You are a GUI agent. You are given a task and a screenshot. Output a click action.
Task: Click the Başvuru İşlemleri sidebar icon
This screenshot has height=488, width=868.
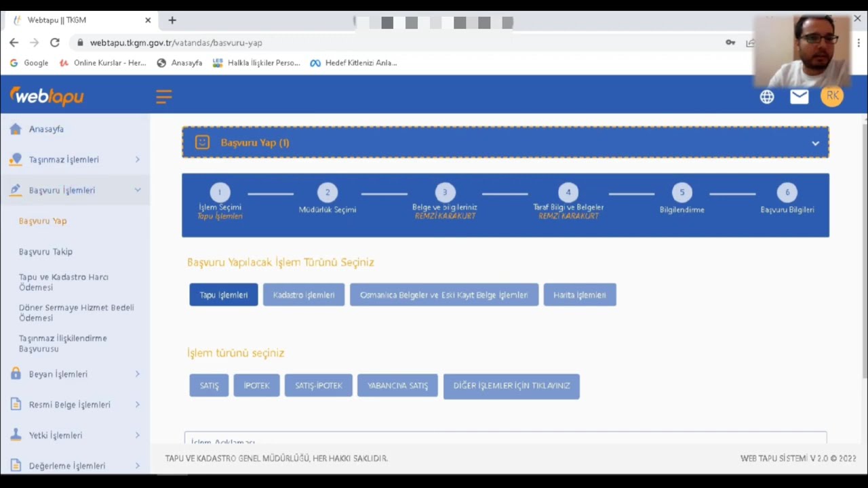pyautogui.click(x=15, y=190)
